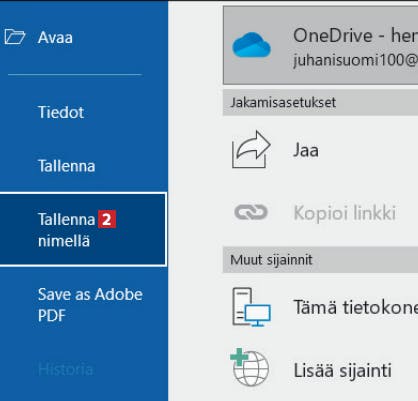Click the Tämä tietokone computer icon
Screen dimensions: 418x401
(x=251, y=307)
